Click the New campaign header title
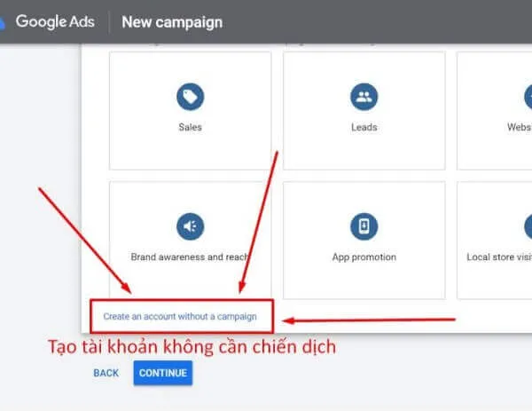The width and height of the screenshot is (532, 411). [x=172, y=22]
